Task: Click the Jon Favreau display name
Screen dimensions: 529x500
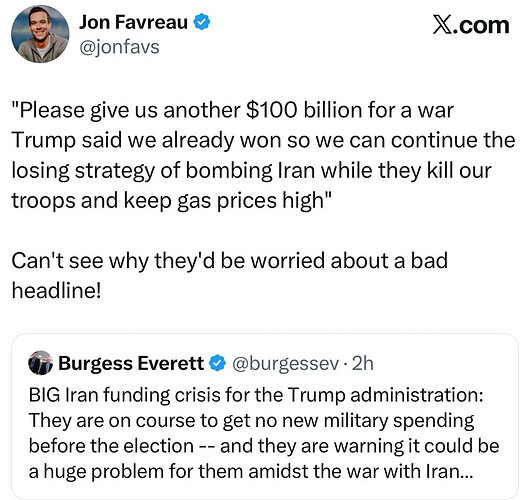Action: tap(133, 22)
